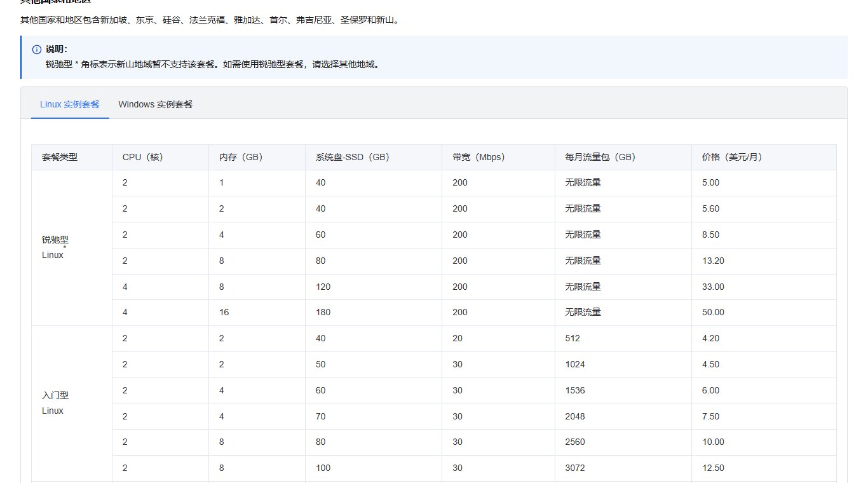The height and width of the screenshot is (483, 868).
Task: Click disk 80 in the 13.20 row
Action: (374, 261)
